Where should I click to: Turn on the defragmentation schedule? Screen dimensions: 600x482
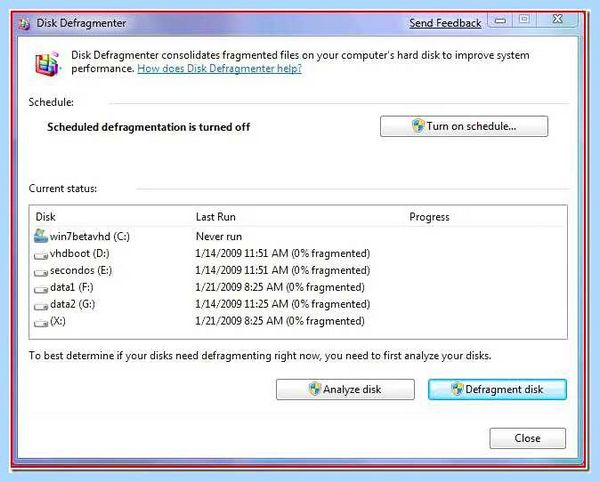click(x=464, y=126)
